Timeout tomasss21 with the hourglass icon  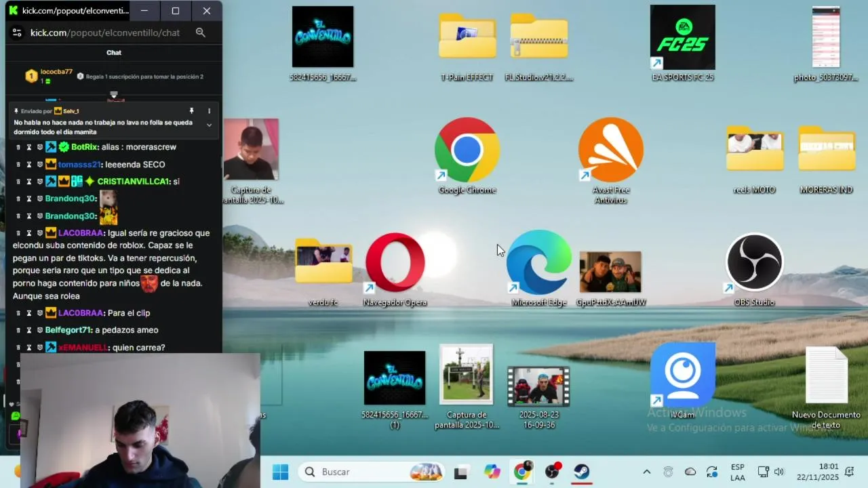click(x=29, y=165)
